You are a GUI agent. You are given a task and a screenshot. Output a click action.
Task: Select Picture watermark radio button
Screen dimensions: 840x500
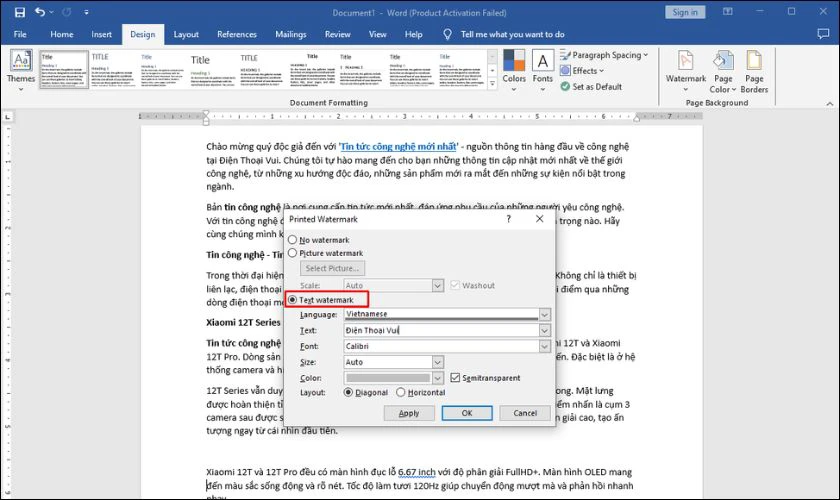pos(292,252)
